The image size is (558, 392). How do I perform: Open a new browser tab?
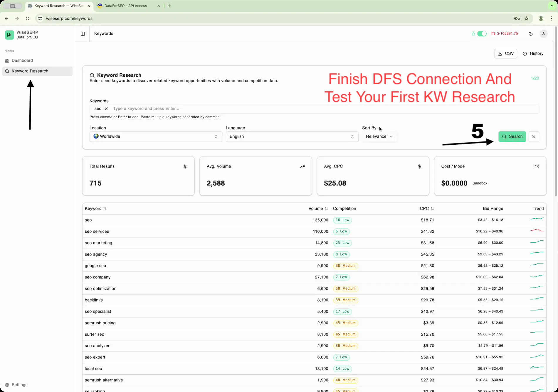[x=169, y=6]
